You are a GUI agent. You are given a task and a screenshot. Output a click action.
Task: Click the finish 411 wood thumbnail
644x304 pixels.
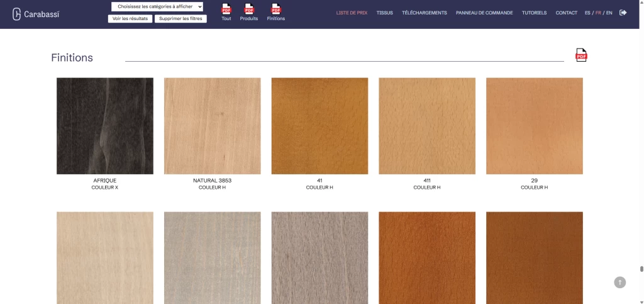click(427, 126)
